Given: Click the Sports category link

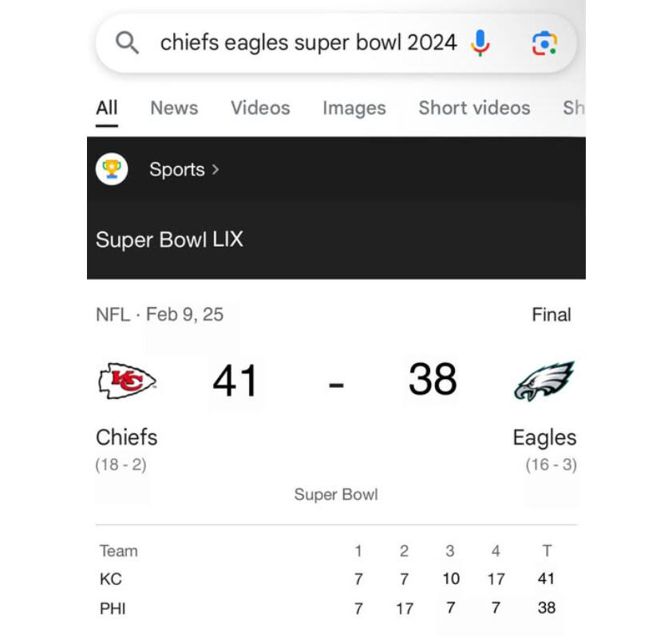Looking at the screenshot, I should (x=177, y=169).
